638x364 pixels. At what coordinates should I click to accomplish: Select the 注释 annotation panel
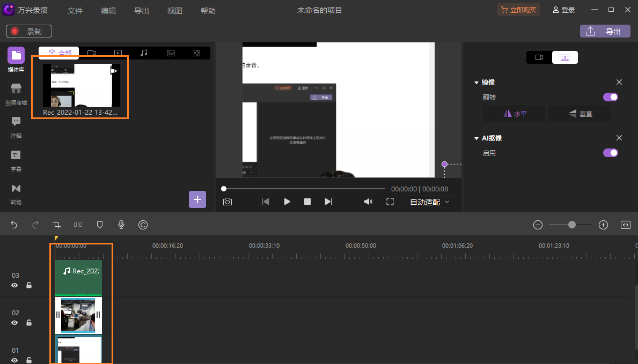(x=16, y=126)
